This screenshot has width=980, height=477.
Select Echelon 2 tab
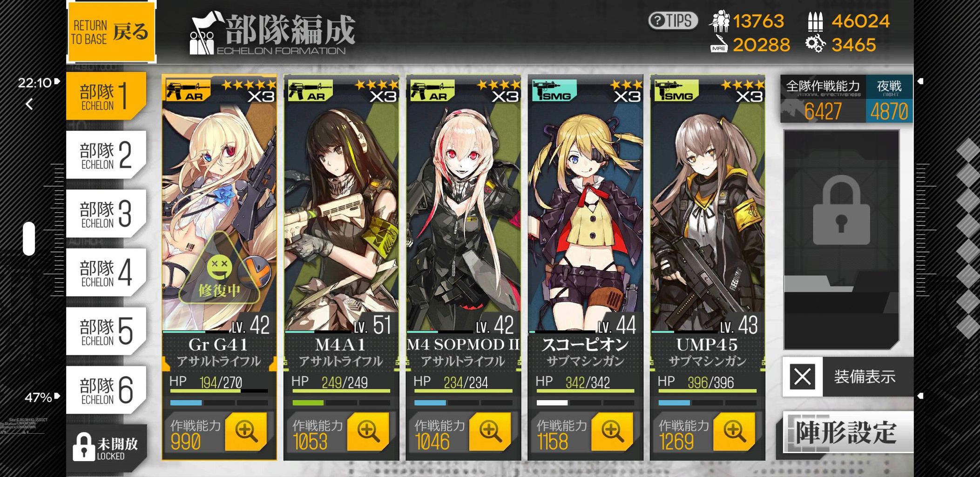(x=106, y=155)
